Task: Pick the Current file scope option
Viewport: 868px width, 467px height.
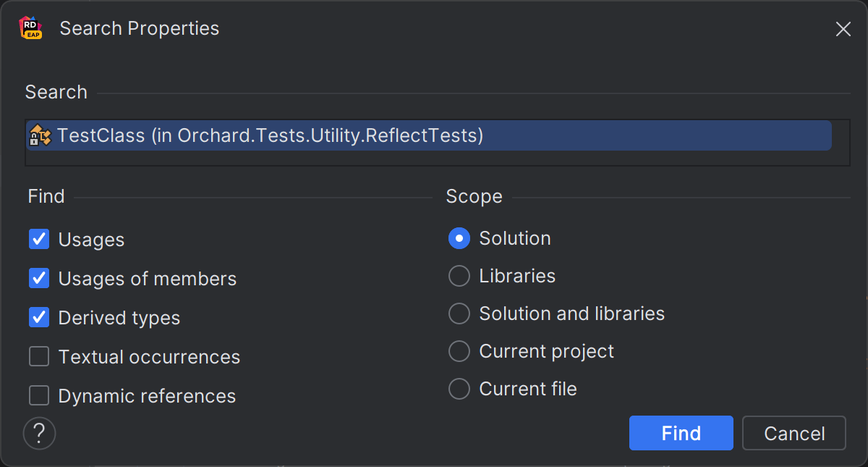Action: tap(459, 389)
